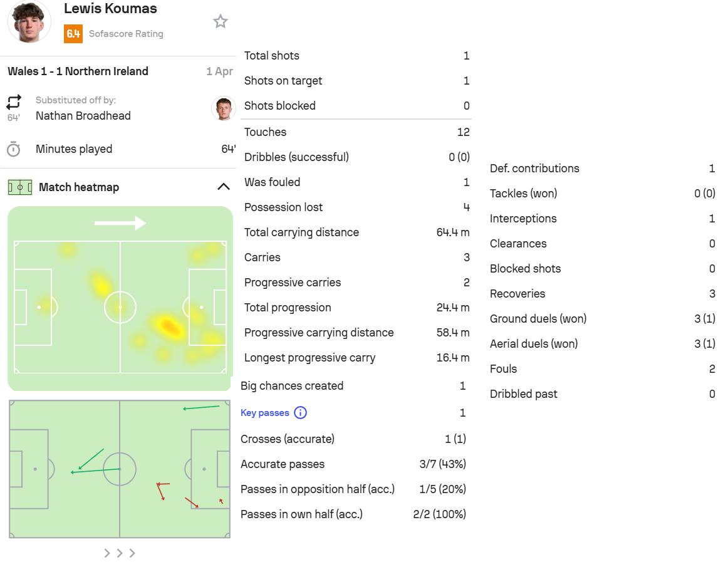Collapse the Match heatmap section

click(x=223, y=187)
